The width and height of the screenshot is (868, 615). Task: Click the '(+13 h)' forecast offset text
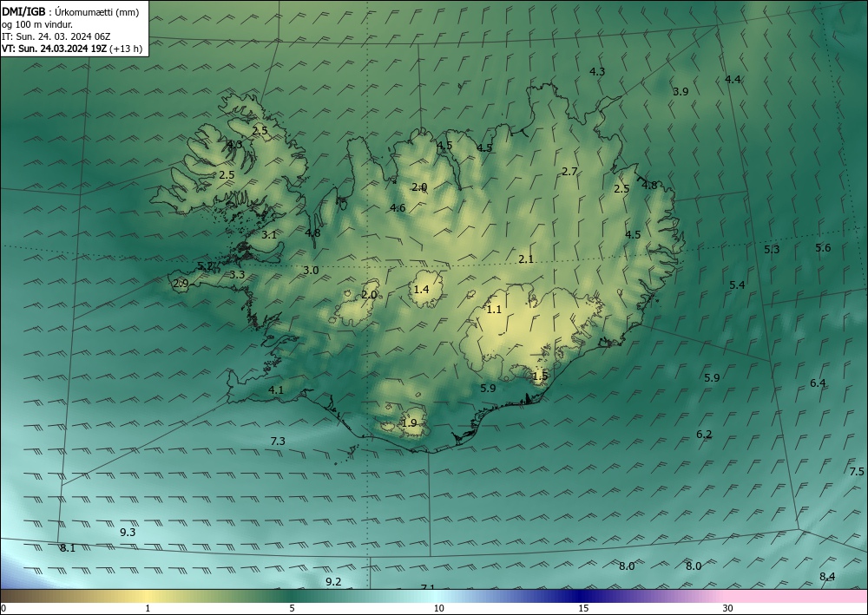[126, 48]
